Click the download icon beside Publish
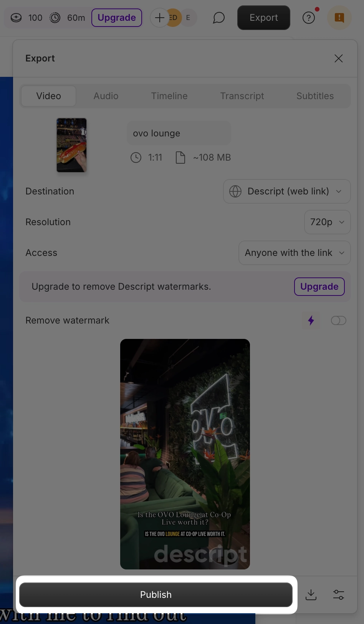This screenshot has width=364, height=624. click(311, 595)
